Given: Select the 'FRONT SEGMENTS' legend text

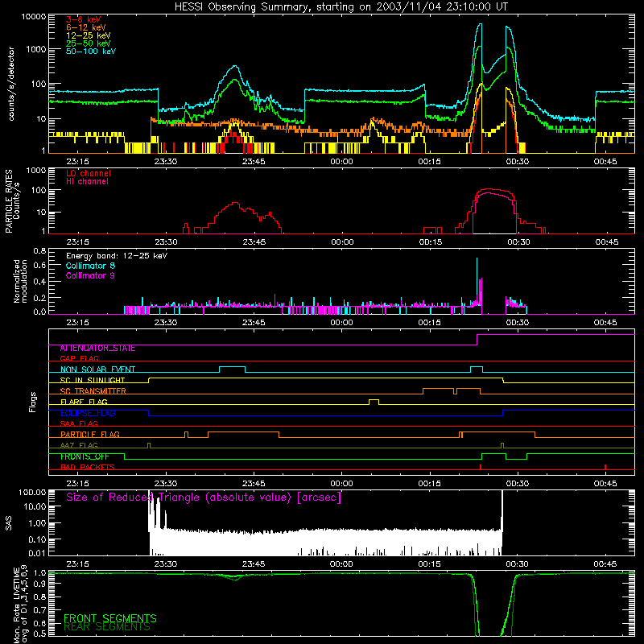Looking at the screenshot, I should [109, 618].
